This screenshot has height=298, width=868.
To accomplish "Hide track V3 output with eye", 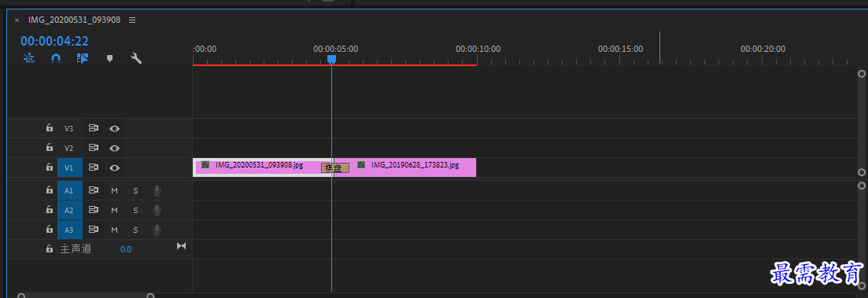I will click(x=115, y=128).
